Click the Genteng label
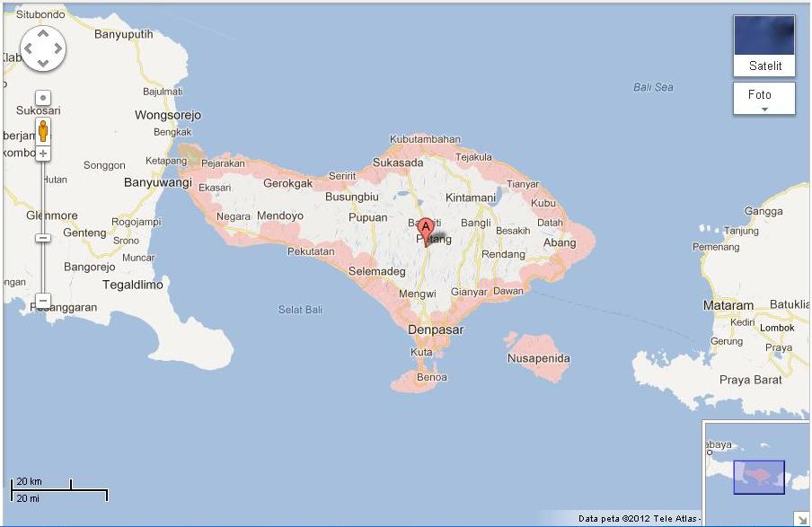The height and width of the screenshot is (527, 812). (84, 233)
